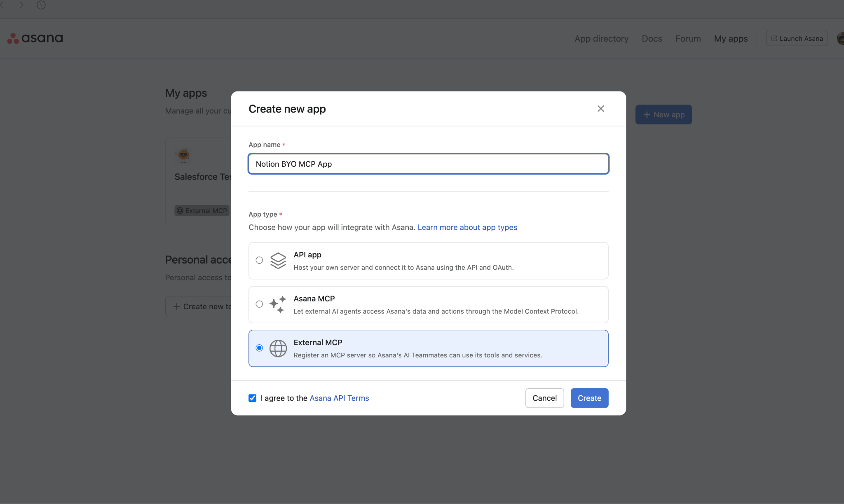844x504 pixels.
Task: Open Docs in navigation
Action: tap(652, 38)
